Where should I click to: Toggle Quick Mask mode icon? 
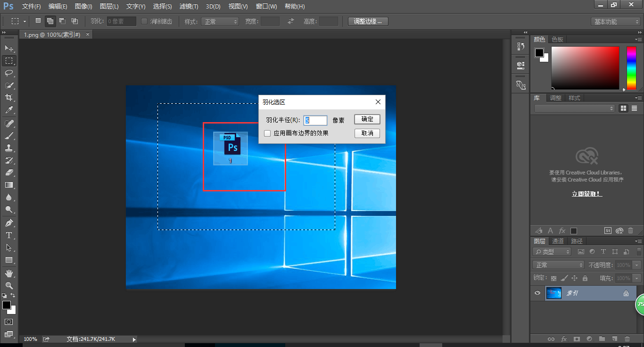point(9,322)
